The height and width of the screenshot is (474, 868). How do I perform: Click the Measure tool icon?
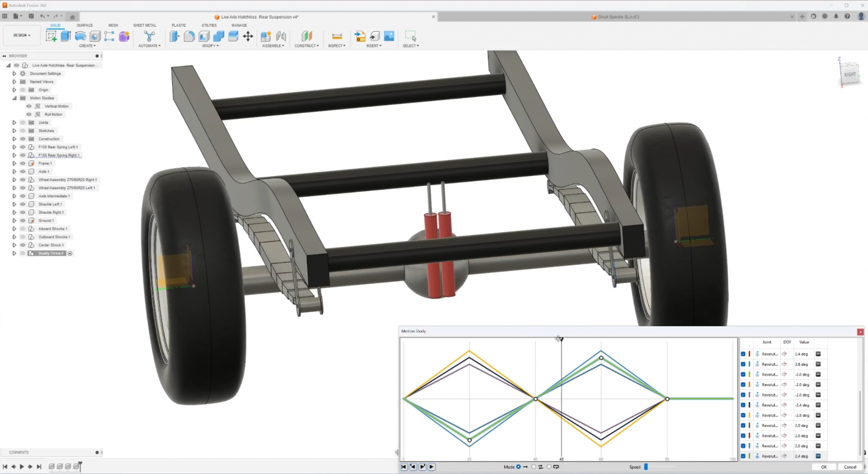337,36
